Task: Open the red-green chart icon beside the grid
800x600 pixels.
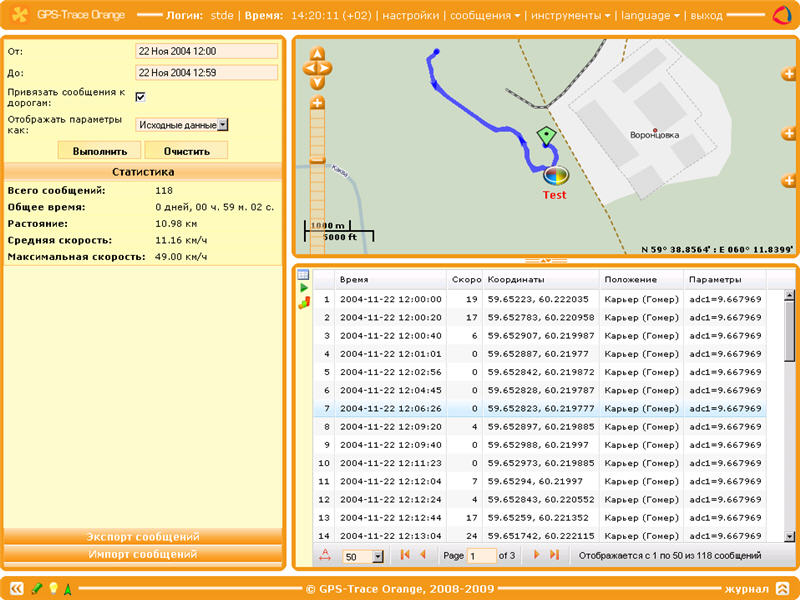Action: pos(304,303)
